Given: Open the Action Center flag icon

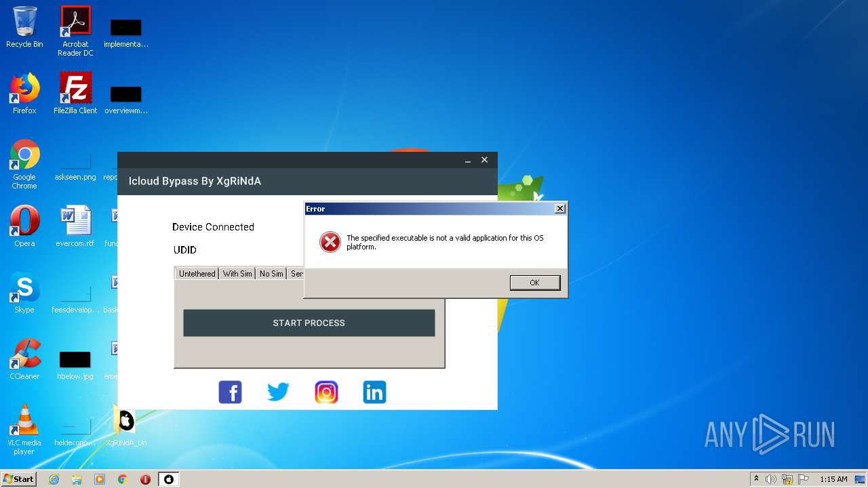Looking at the screenshot, I should click(x=804, y=479).
